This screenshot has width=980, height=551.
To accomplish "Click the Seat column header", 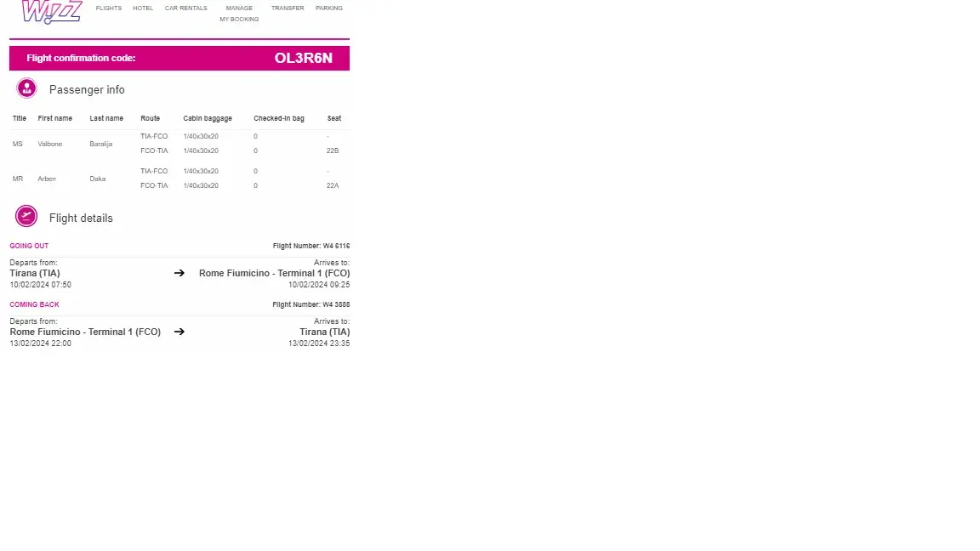I will tap(334, 118).
